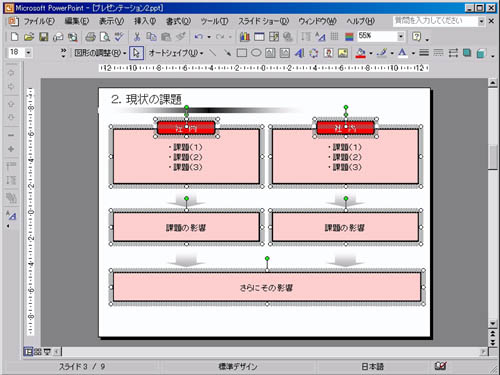Open the 挿入 (Insert) menu
The image size is (500, 375).
pyautogui.click(x=145, y=21)
